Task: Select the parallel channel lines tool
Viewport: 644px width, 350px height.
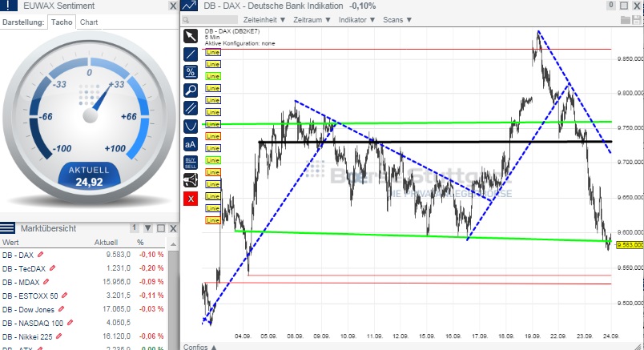Action: coord(191,108)
